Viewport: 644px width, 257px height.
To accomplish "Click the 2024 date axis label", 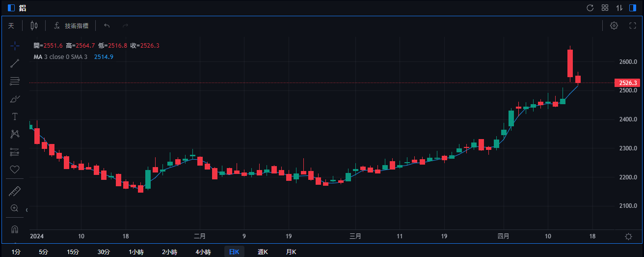I will click(x=37, y=236).
